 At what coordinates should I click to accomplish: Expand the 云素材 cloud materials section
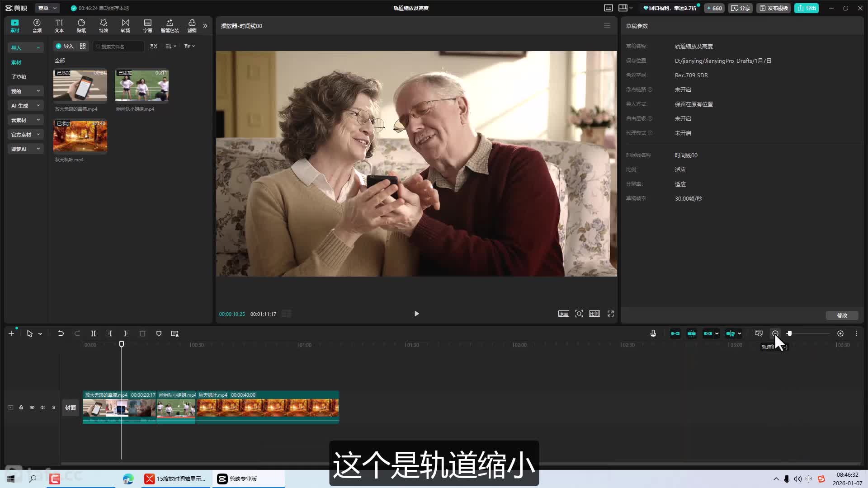[25, 120]
